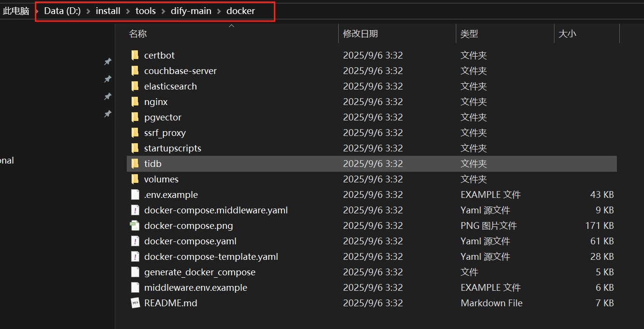Screen dimensions: 644x329
Task: Click the docker-compose.yaml file icon
Action: [135, 241]
